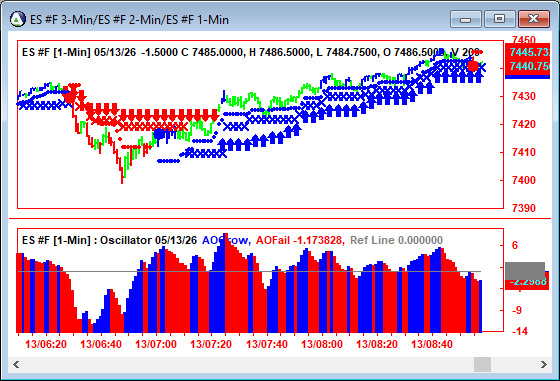Click the 13/07:40 time axis label

pos(267,345)
